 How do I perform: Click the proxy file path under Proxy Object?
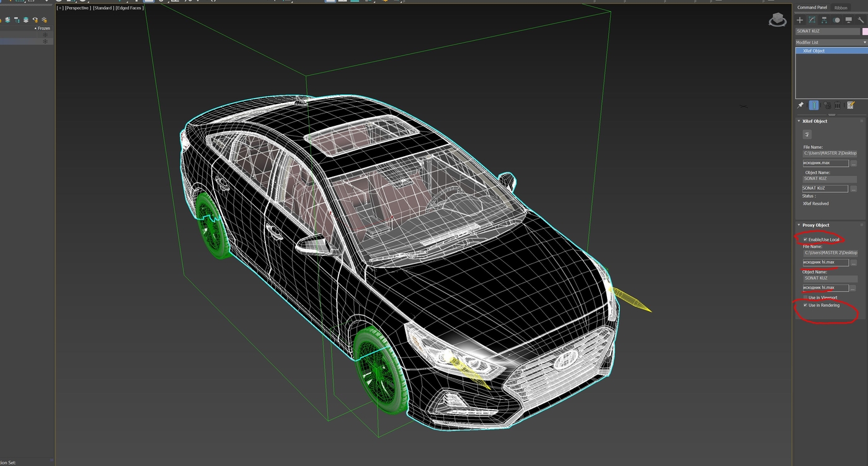[x=830, y=253]
